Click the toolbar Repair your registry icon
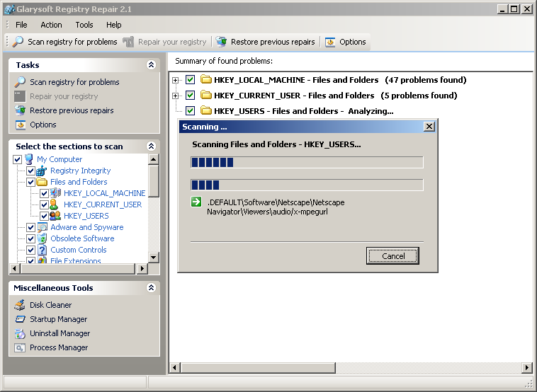 (128, 42)
